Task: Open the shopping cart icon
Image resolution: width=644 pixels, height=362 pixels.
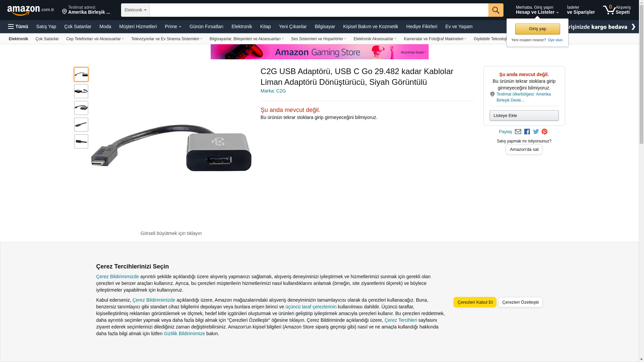Action: [x=617, y=10]
